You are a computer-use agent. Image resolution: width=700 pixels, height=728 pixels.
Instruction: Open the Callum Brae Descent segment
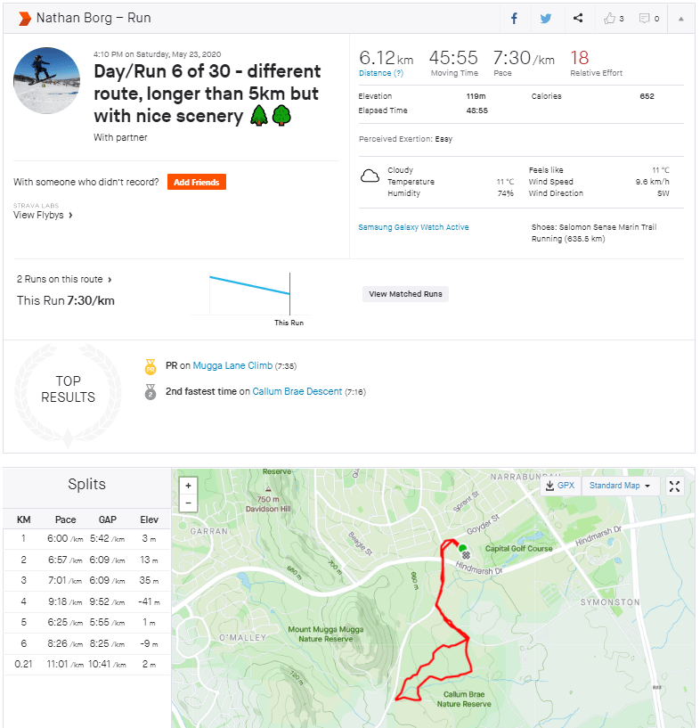tap(297, 391)
